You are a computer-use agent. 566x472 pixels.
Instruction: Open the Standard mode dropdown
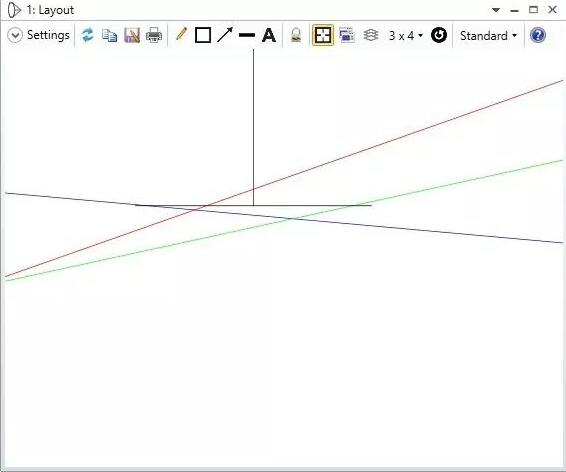pos(488,36)
